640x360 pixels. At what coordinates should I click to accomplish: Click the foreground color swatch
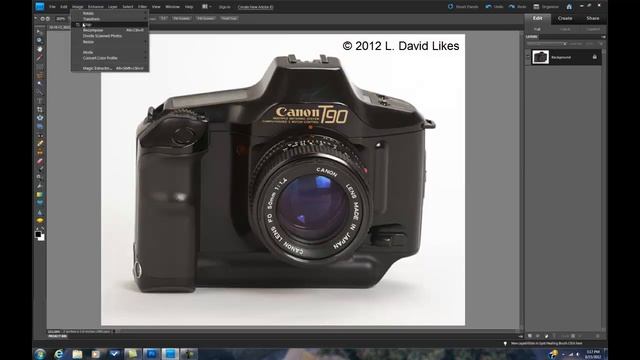(x=38, y=234)
